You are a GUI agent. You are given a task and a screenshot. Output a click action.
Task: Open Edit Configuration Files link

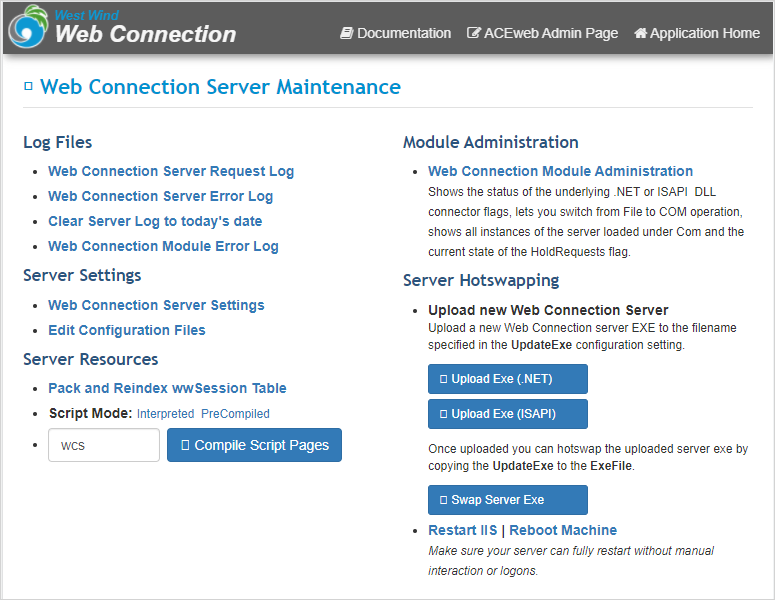[x=127, y=330]
